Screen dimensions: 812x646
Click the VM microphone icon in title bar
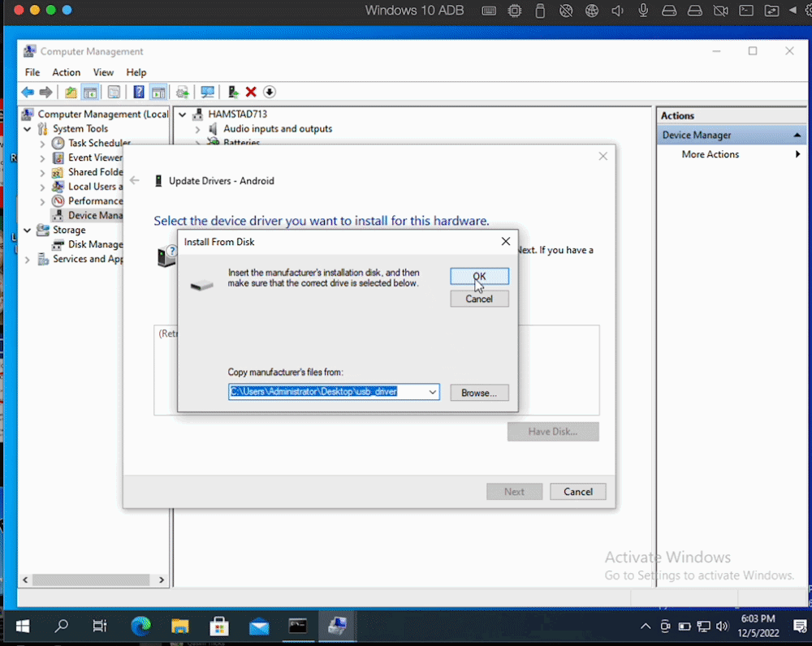pos(642,11)
